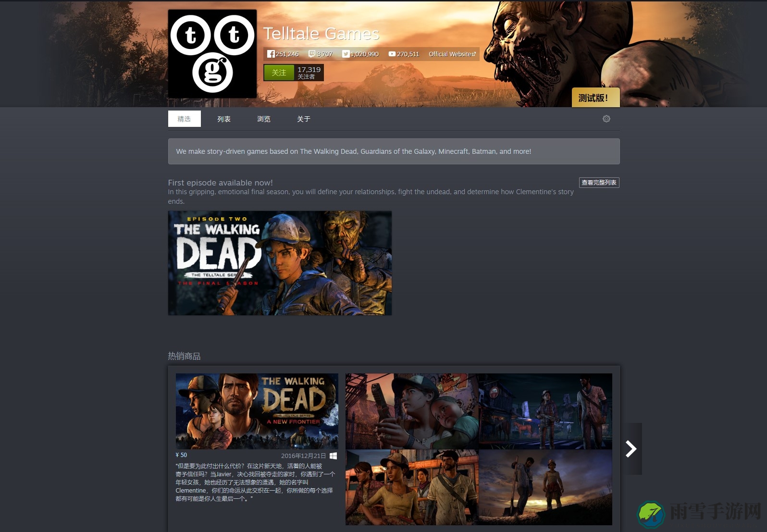The height and width of the screenshot is (532, 767).
Task: Click the final season description paragraph
Action: pyautogui.click(x=371, y=197)
